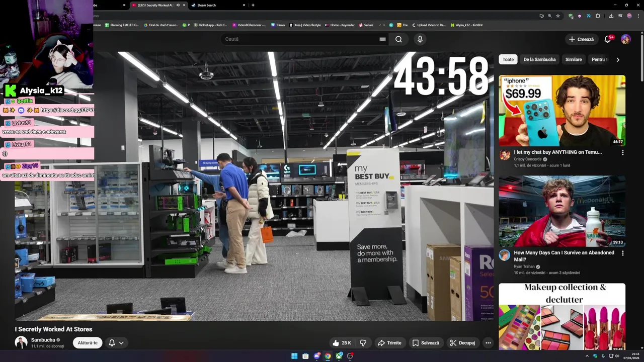Open VideoBGRemover bookmark

tap(249, 25)
